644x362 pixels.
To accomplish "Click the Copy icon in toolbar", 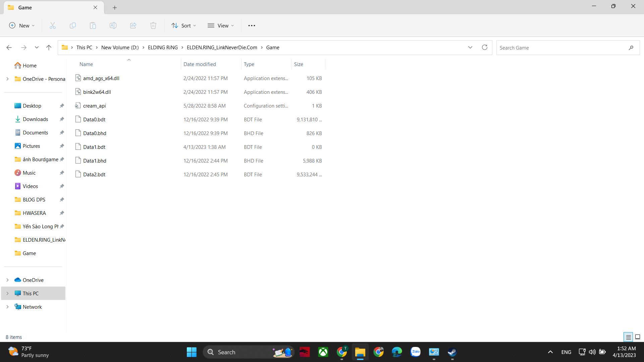I will [x=73, y=25].
